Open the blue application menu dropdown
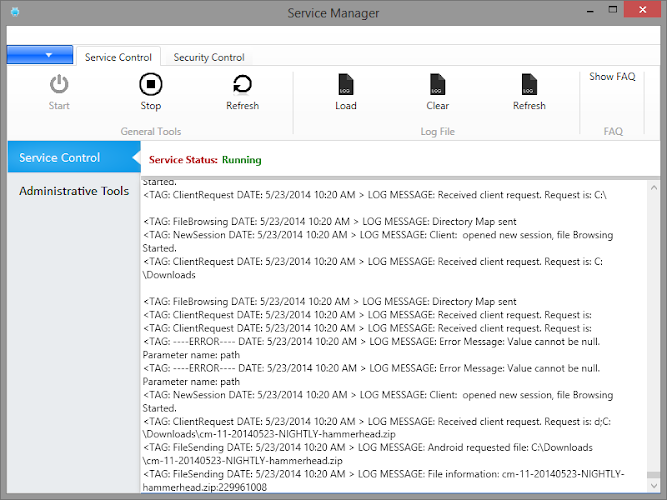 click(40, 56)
